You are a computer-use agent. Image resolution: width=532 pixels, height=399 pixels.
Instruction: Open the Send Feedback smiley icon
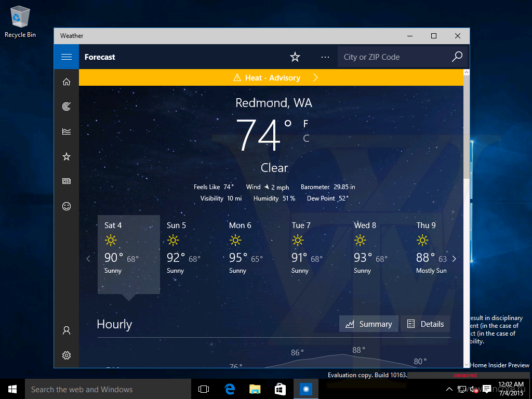[x=66, y=206]
